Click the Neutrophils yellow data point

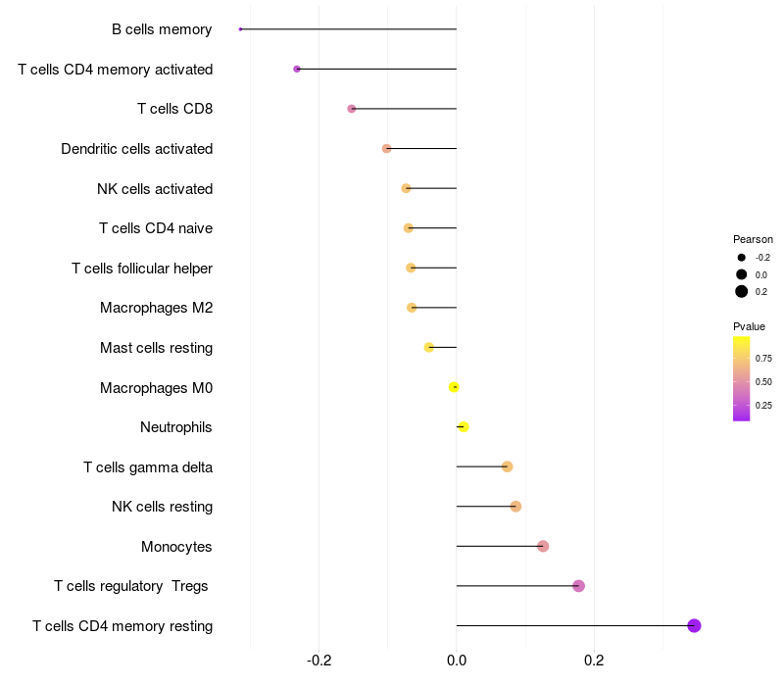pos(464,427)
